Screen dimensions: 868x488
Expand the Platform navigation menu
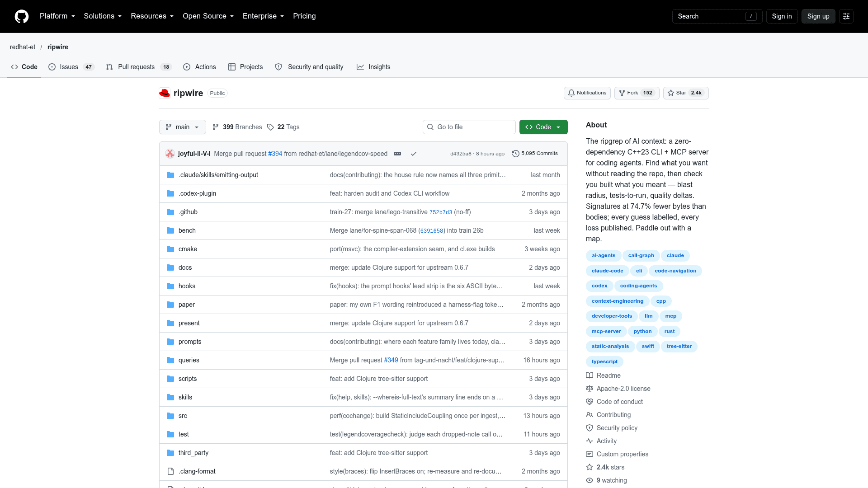[57, 16]
